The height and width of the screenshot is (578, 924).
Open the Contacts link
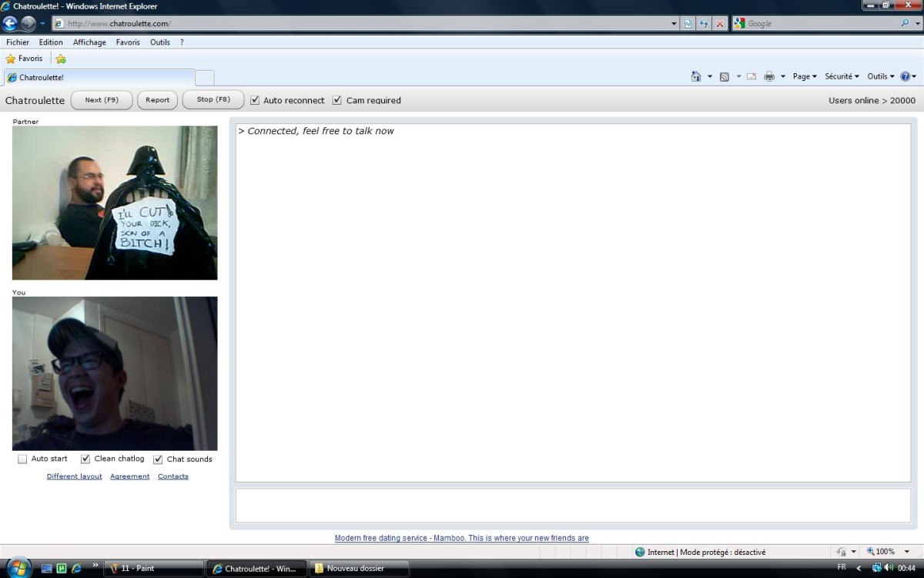(x=173, y=476)
